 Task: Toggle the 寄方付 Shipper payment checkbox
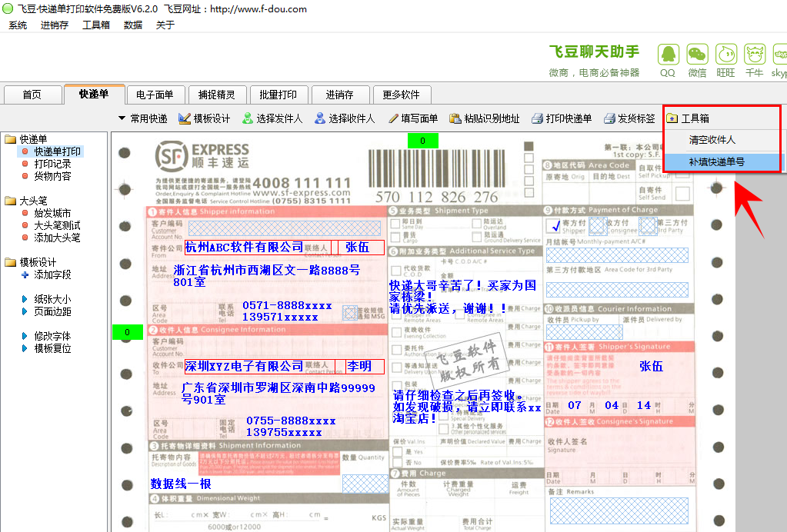click(554, 226)
